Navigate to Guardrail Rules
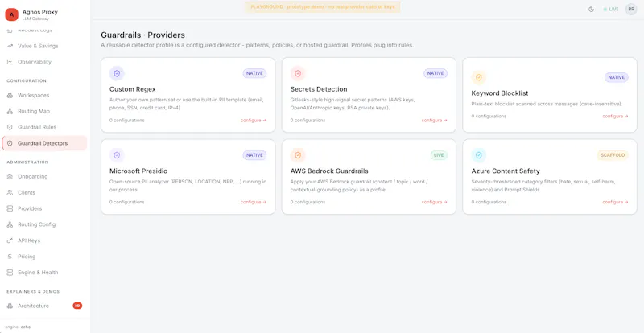Image resolution: width=644 pixels, height=333 pixels. (x=44, y=127)
